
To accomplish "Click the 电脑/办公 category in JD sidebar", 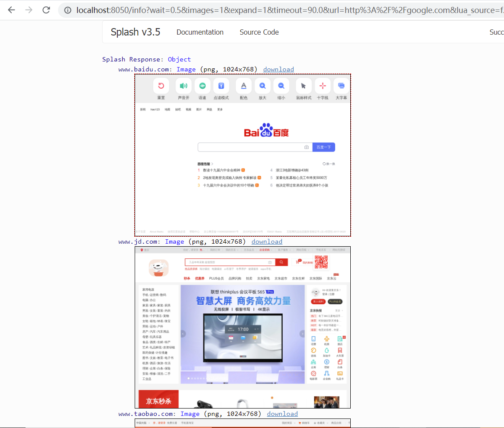I will click(149, 300).
